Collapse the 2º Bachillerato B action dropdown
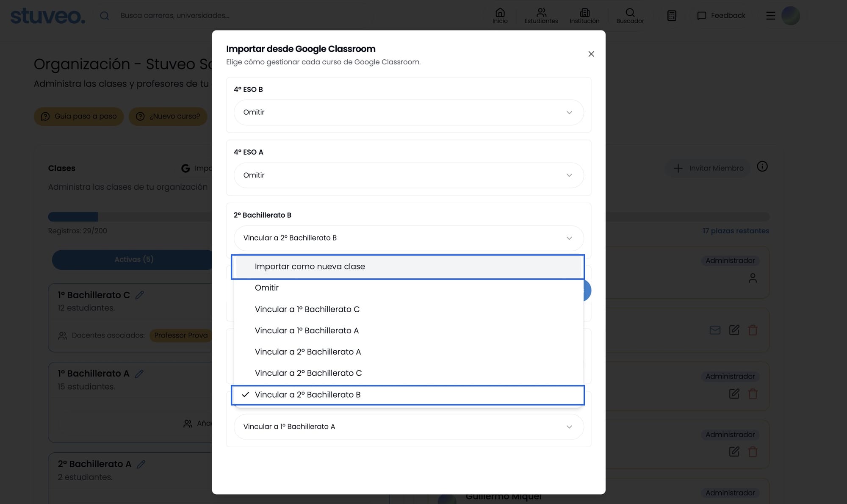 409,238
